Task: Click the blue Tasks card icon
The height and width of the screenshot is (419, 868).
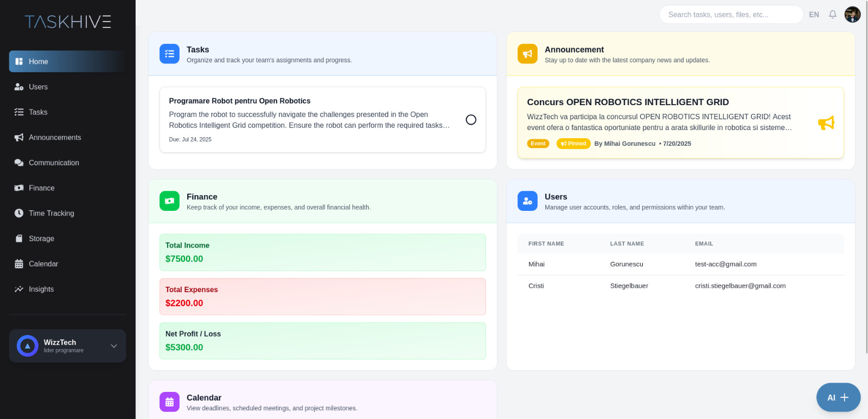Action: point(169,54)
